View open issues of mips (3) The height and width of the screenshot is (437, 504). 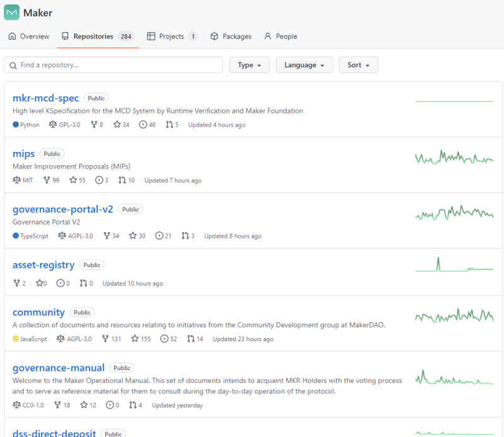tap(101, 180)
